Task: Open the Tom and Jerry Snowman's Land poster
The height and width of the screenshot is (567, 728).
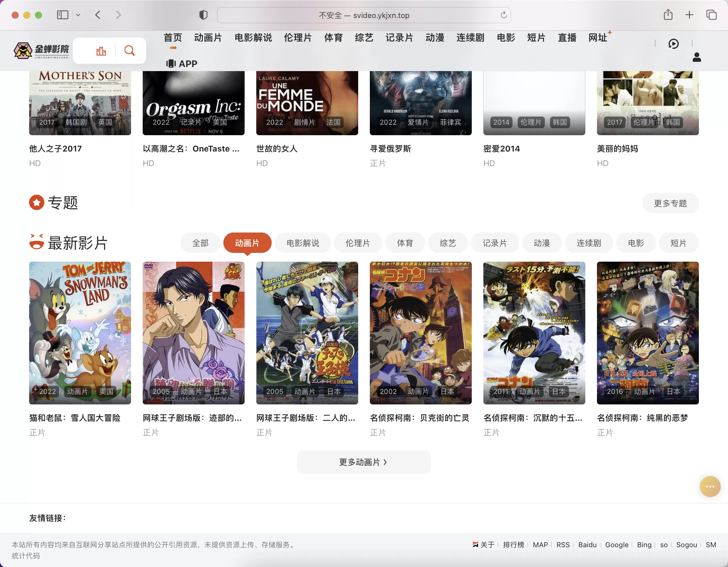Action: [80, 333]
